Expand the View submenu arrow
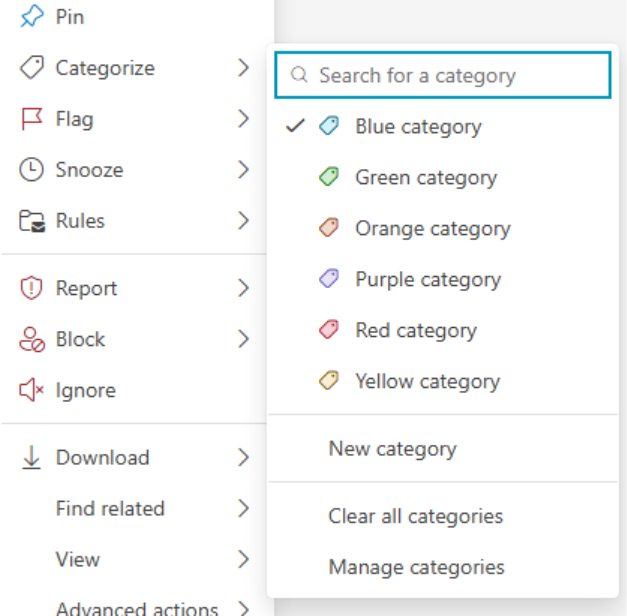The height and width of the screenshot is (616, 627). (x=244, y=559)
